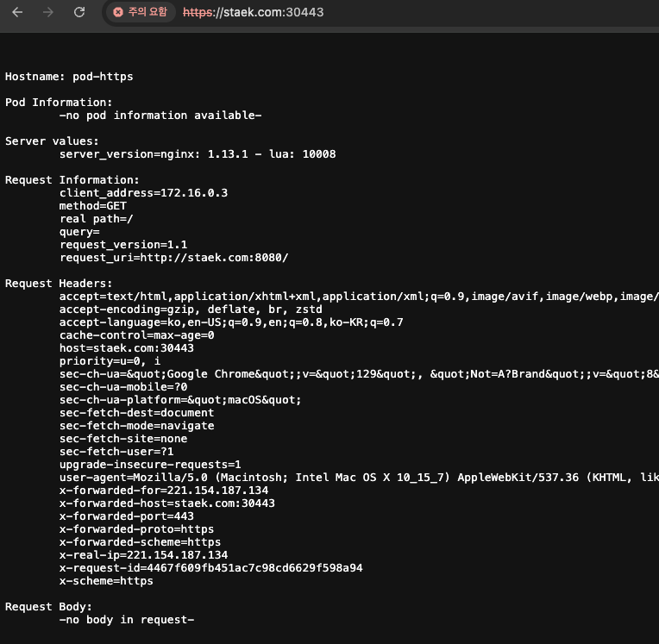
Task: Click the browser back arrow
Action: 17,13
